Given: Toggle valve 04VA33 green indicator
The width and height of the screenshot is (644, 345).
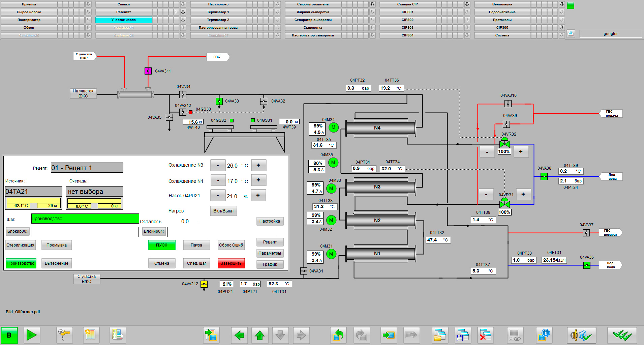Looking at the screenshot, I should [219, 101].
